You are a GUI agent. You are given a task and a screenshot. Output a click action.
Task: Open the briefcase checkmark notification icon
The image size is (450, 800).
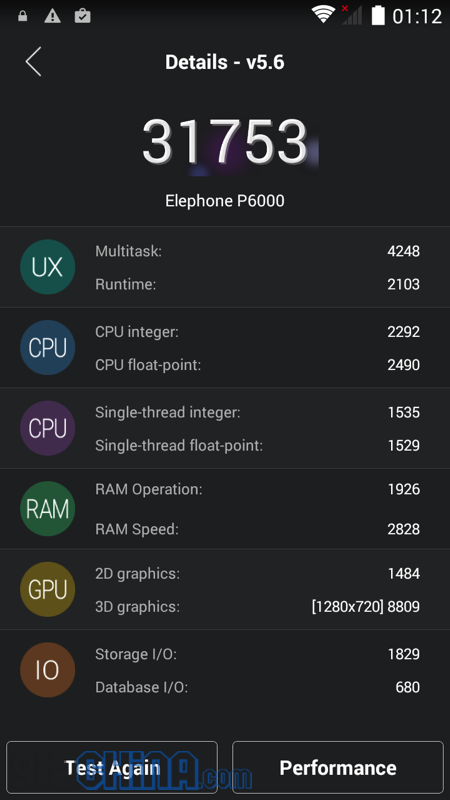pos(83,16)
